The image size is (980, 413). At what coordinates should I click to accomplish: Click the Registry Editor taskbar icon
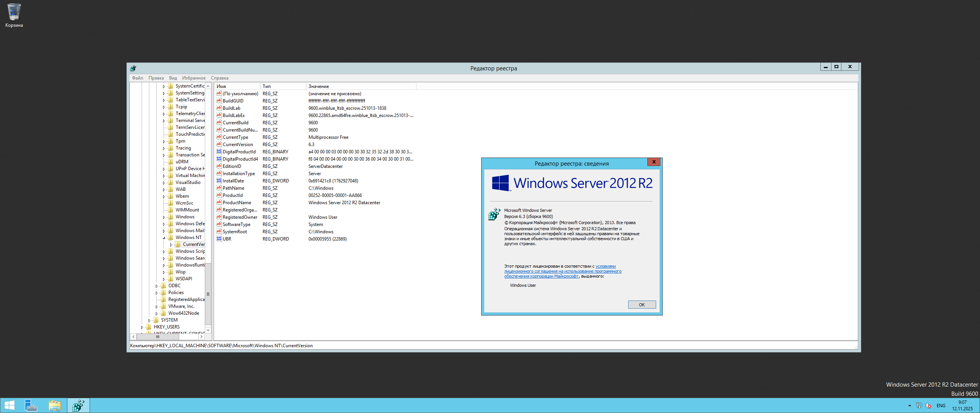click(x=78, y=405)
